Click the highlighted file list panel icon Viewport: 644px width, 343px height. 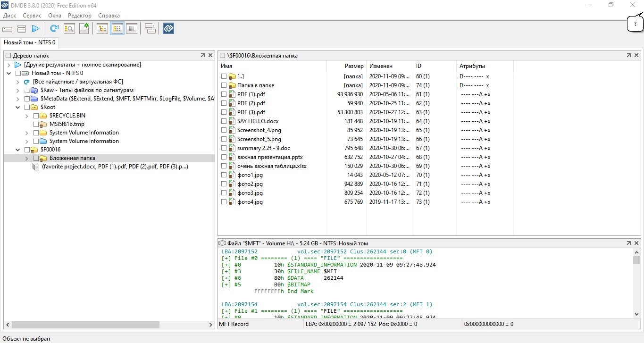pos(117,29)
